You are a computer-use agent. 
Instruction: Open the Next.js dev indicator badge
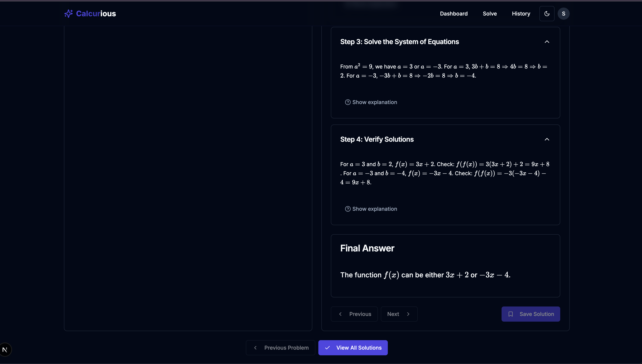[x=5, y=349]
